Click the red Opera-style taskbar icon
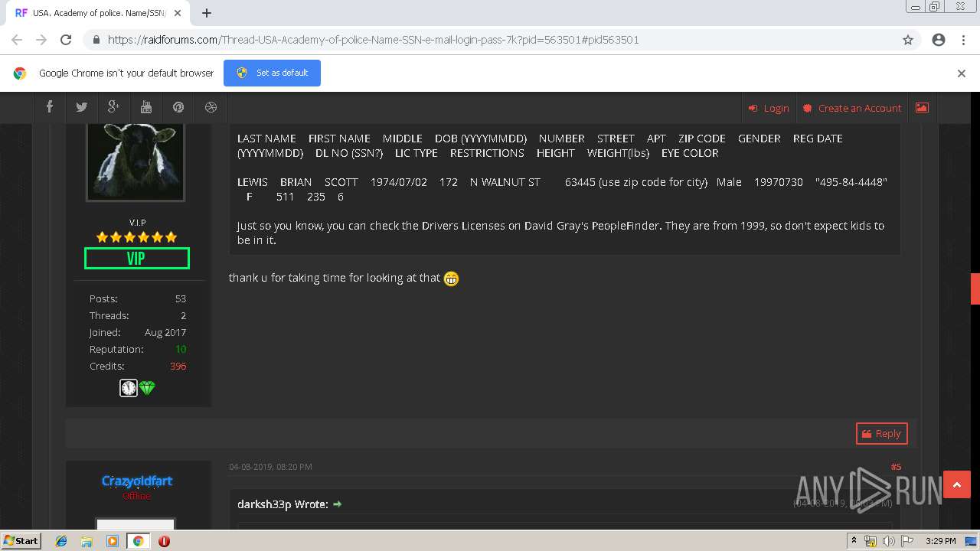 tap(164, 541)
